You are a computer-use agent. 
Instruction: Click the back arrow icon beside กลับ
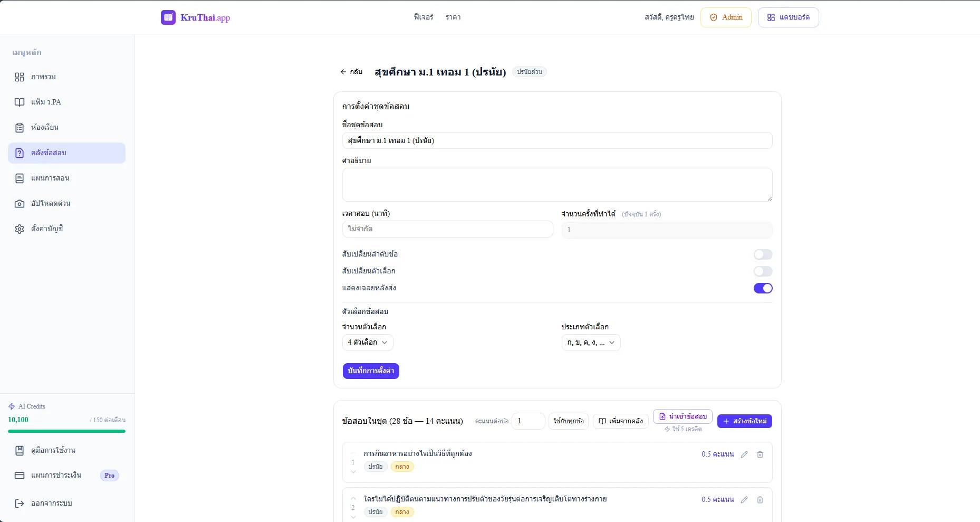343,72
